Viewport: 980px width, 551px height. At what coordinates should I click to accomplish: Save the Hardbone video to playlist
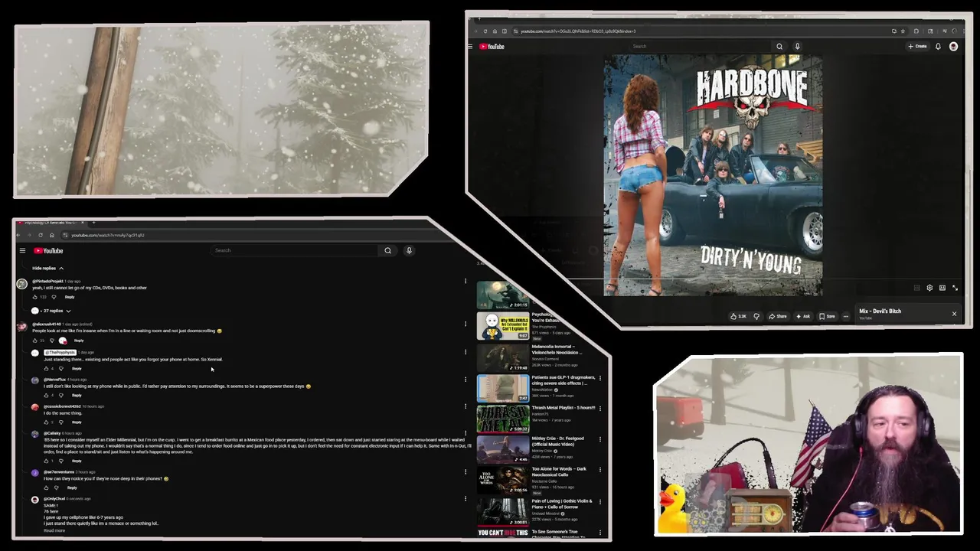click(827, 316)
